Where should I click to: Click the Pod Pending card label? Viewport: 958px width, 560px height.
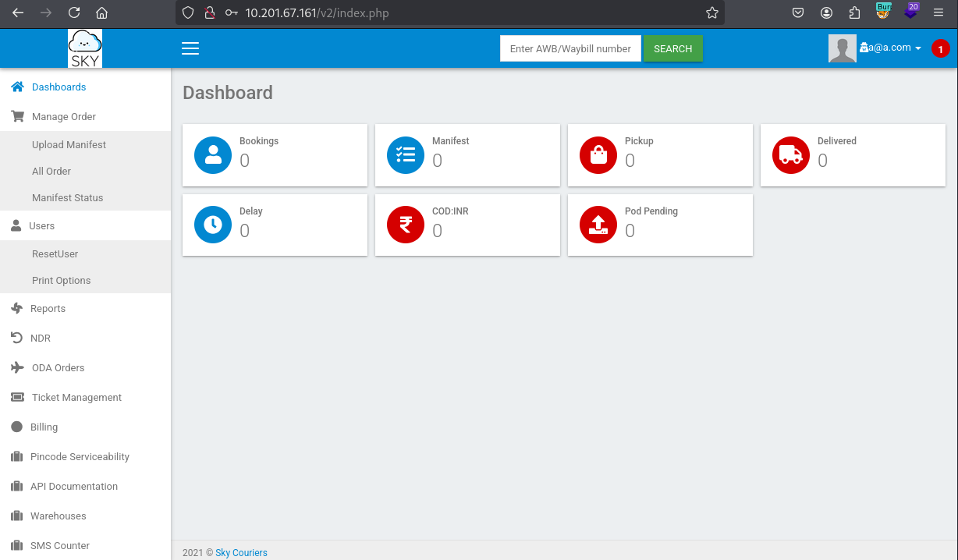(x=651, y=211)
